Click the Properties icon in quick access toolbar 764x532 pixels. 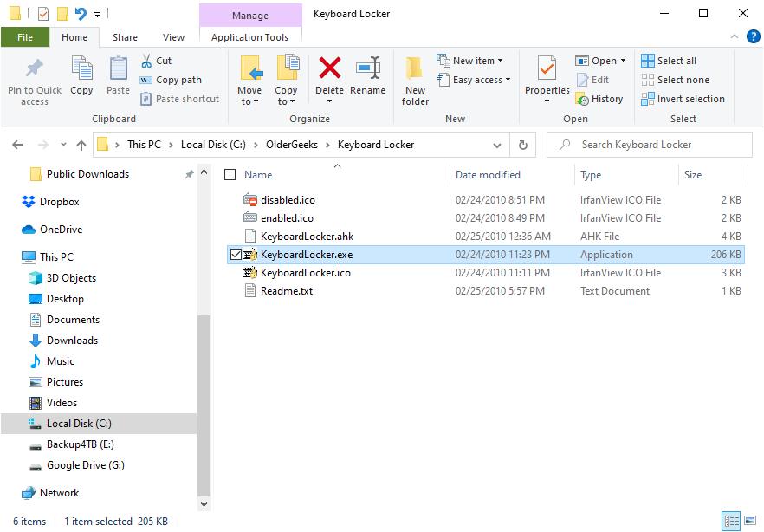pyautogui.click(x=43, y=14)
